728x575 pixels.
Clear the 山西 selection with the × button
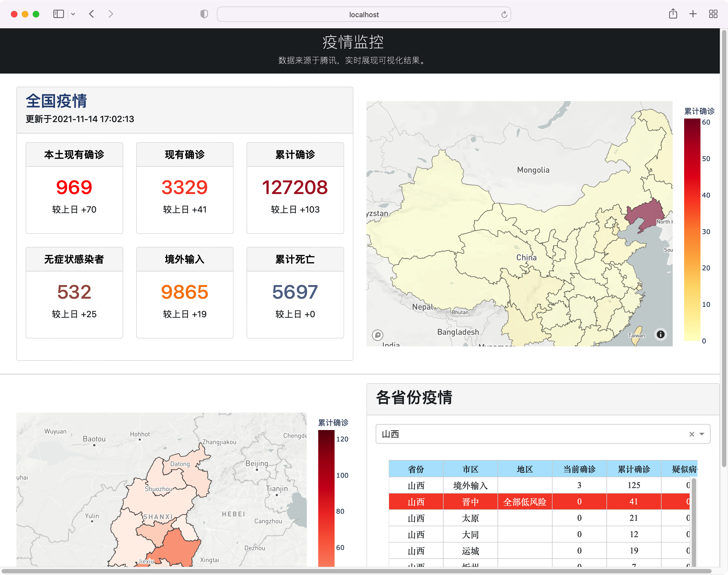692,434
